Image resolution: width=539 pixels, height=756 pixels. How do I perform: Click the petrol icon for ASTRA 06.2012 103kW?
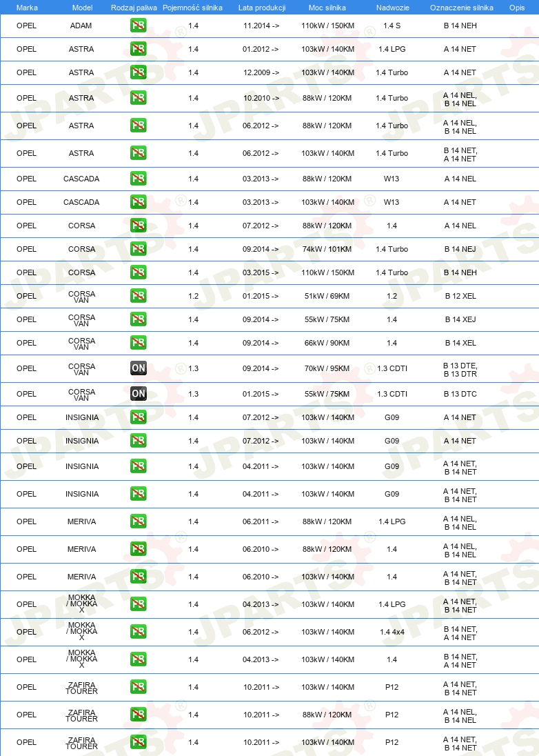click(x=139, y=153)
